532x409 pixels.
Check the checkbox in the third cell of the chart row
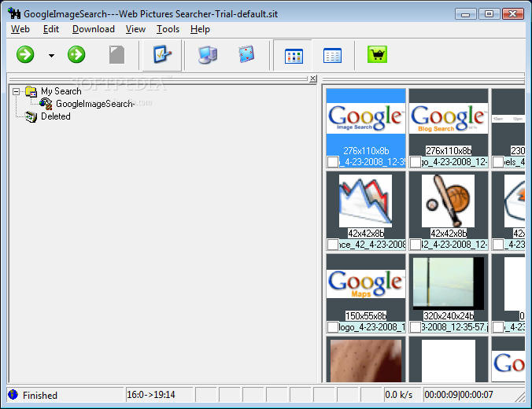coord(497,244)
